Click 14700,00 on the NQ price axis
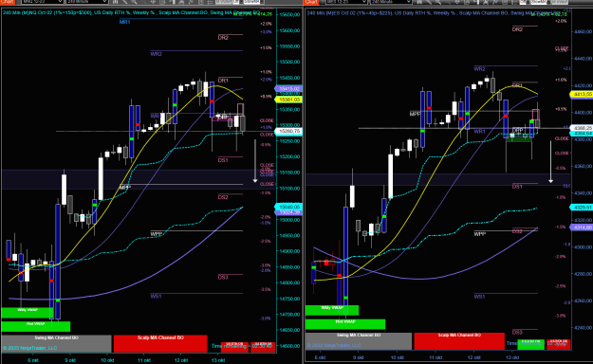This screenshot has width=593, height=364. pos(289,315)
